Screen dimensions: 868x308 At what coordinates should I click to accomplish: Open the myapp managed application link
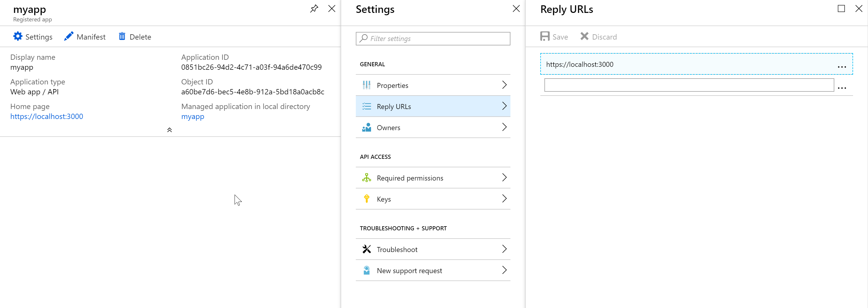click(193, 117)
